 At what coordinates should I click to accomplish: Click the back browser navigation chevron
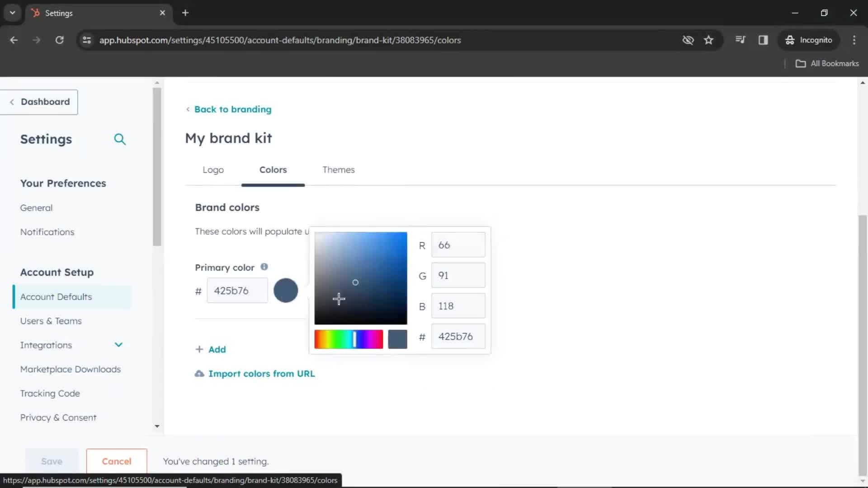pyautogui.click(x=14, y=40)
